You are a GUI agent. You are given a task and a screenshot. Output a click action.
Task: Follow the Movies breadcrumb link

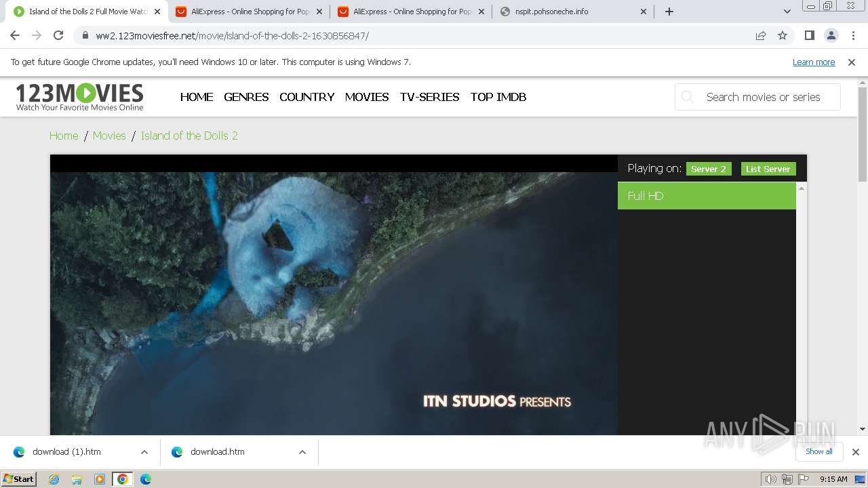click(109, 136)
